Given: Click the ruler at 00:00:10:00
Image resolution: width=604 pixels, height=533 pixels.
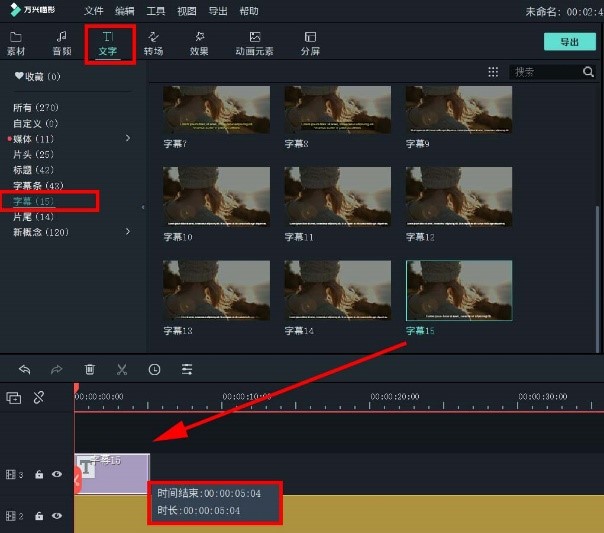Looking at the screenshot, I should [247, 397].
